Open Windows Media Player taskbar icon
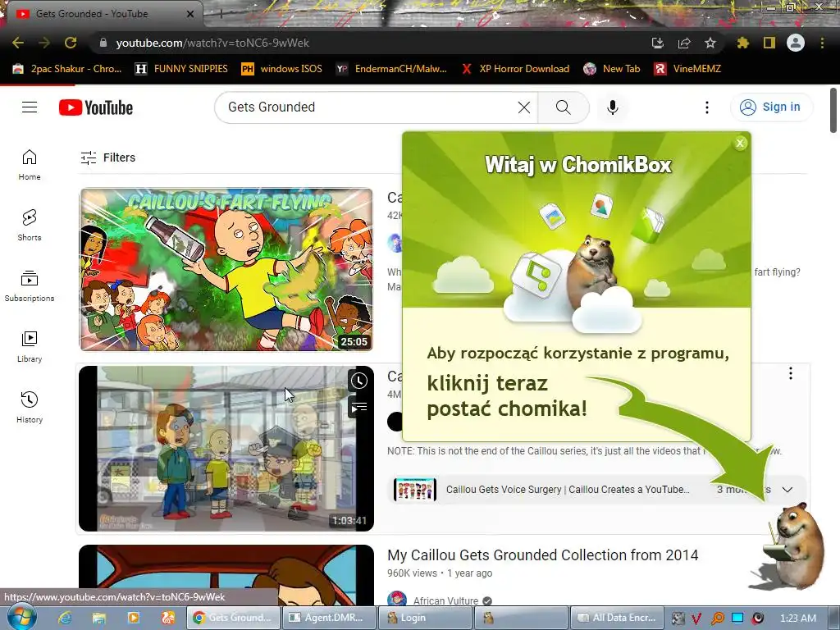The height and width of the screenshot is (630, 840). pos(134,618)
